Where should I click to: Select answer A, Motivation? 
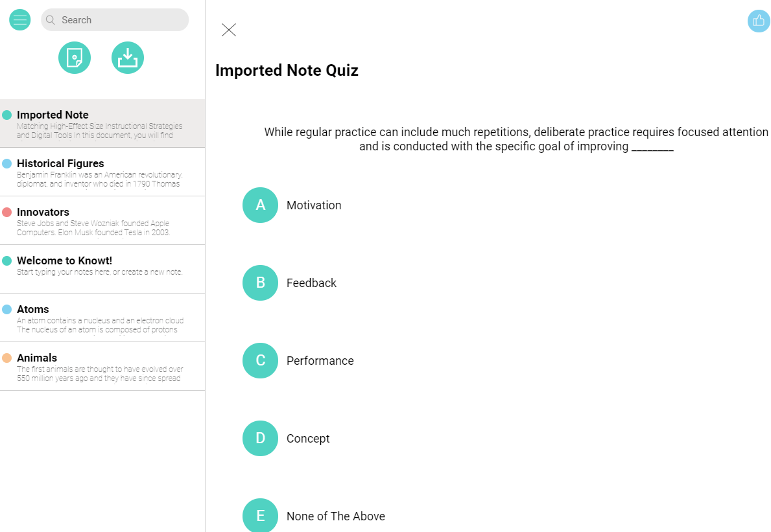tap(260, 205)
